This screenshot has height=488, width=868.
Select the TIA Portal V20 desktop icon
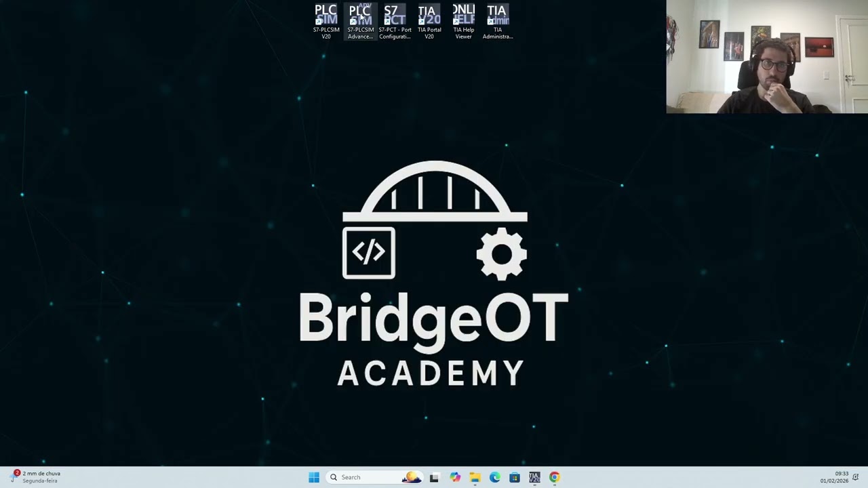[x=429, y=22]
